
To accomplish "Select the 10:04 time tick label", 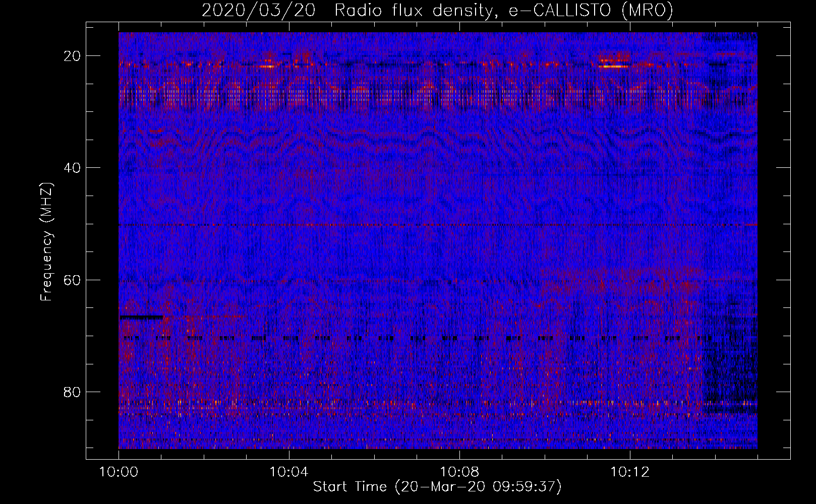I will tap(289, 472).
